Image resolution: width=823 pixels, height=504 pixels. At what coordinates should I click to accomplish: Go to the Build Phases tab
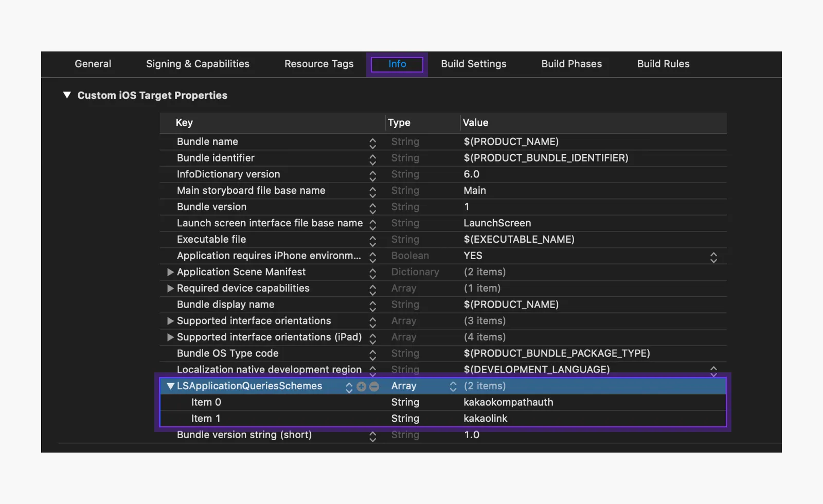[571, 64]
